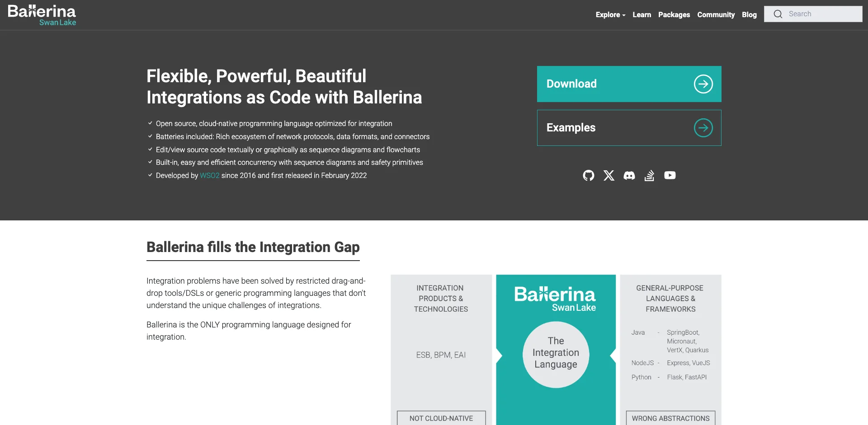
Task: Click the magnifier icon in search box
Action: click(x=778, y=14)
